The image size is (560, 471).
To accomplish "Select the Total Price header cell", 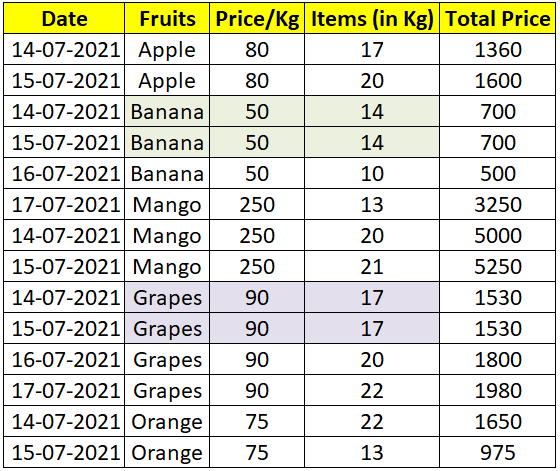I will (x=498, y=19).
